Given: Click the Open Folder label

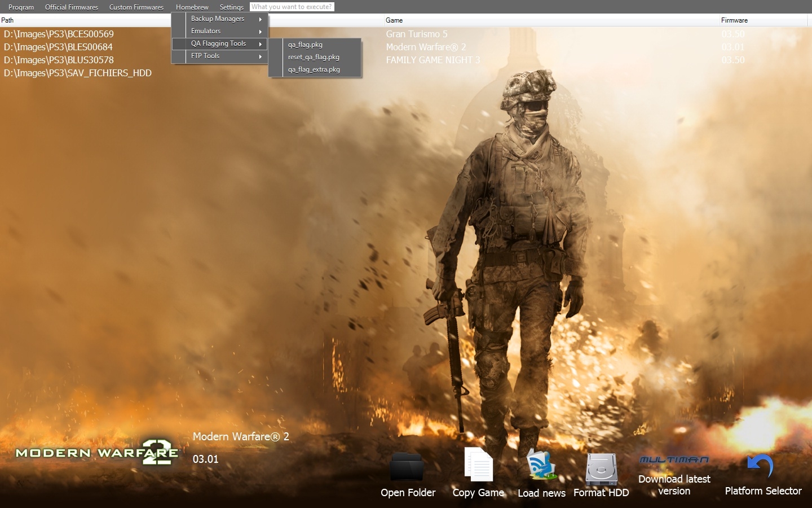Looking at the screenshot, I should [408, 493].
